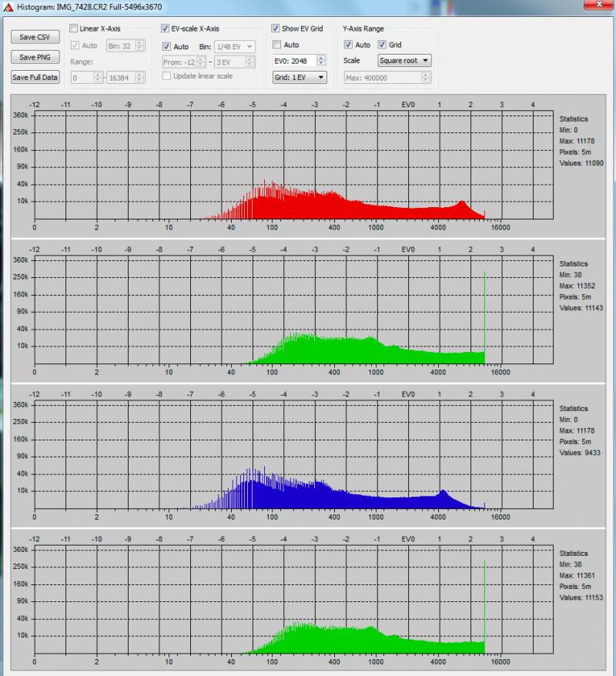Screen dimensions: 616x676
Task: Select the 'Values: 11090' statistic
Action: coord(581,163)
